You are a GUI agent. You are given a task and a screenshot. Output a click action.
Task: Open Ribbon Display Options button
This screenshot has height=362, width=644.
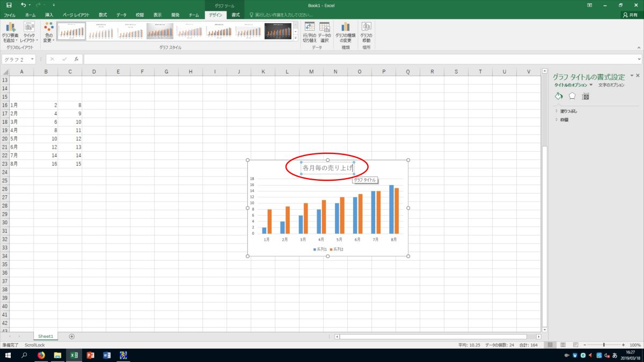point(590,5)
